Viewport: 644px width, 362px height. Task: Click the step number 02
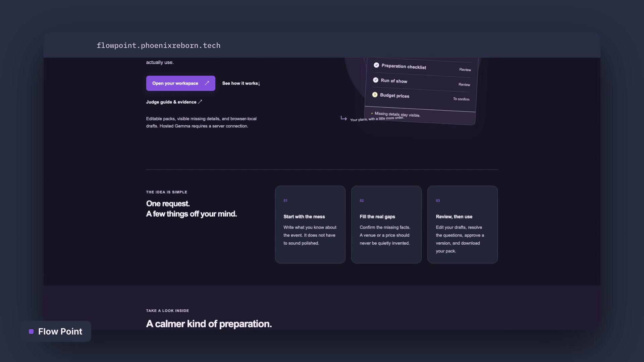pos(362,201)
